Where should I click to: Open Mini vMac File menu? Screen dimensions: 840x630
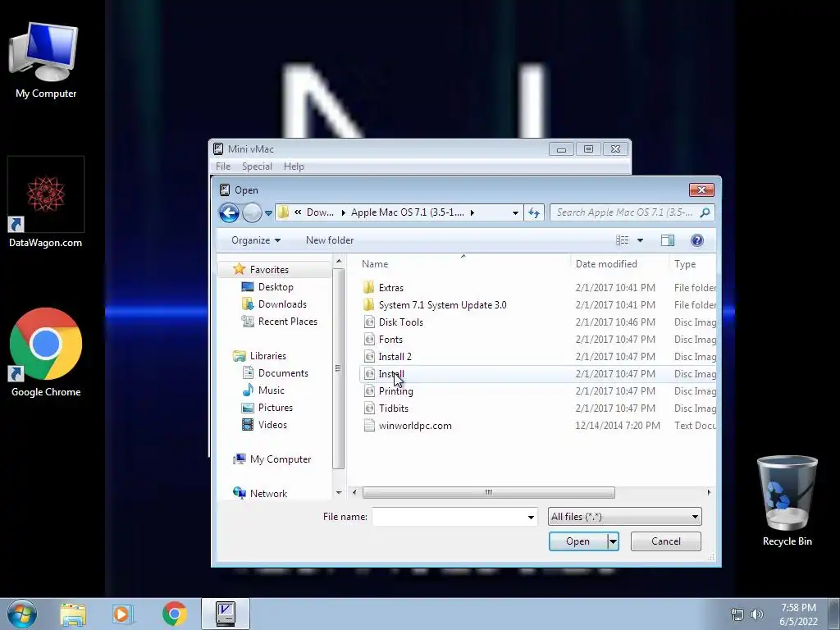click(x=223, y=167)
